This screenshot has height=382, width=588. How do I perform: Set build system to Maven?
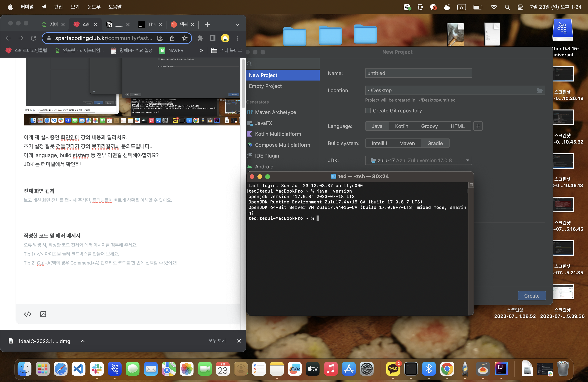click(407, 143)
